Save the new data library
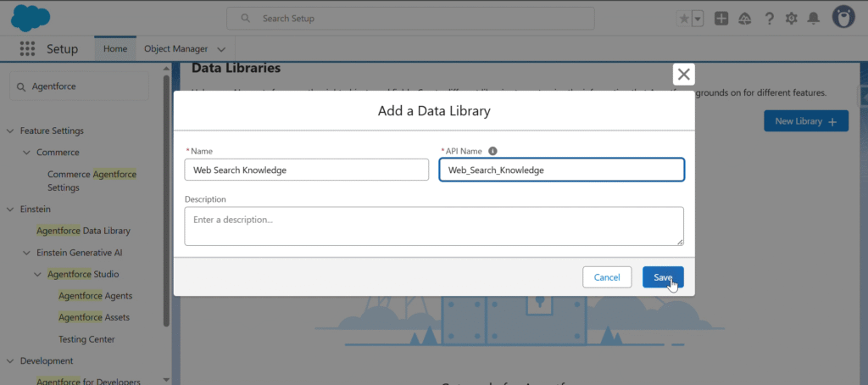 pyautogui.click(x=663, y=277)
